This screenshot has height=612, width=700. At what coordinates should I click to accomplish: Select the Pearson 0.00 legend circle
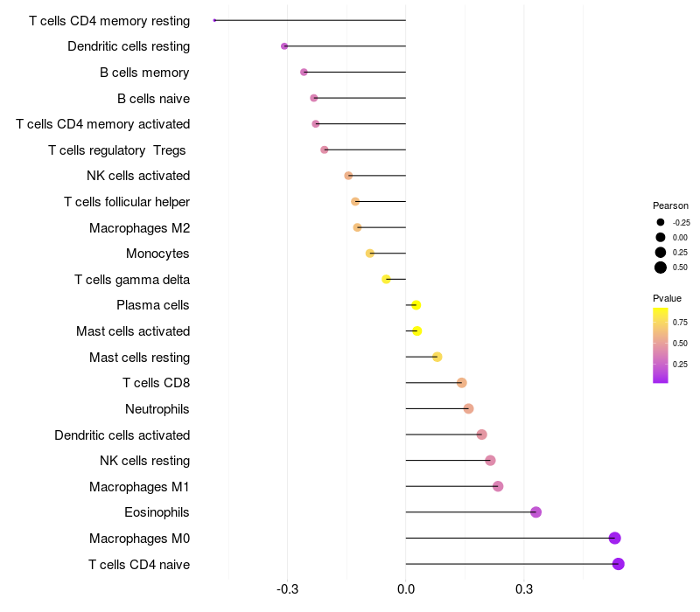coord(661,237)
